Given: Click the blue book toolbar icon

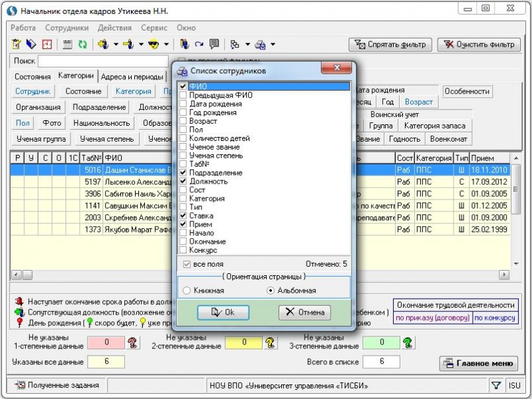Looking at the screenshot, I should 31,44.
